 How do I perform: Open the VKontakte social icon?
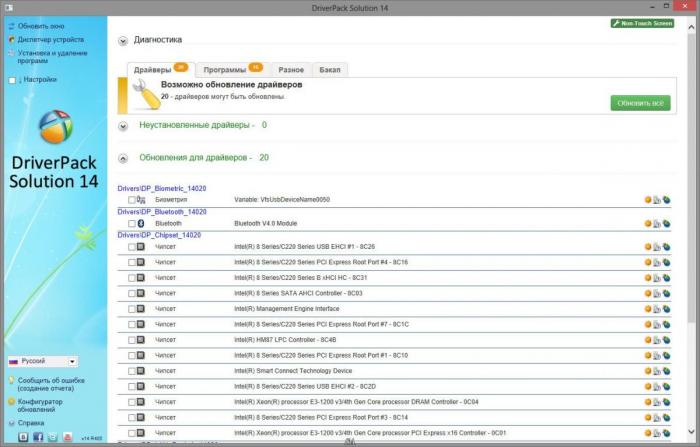point(24,437)
